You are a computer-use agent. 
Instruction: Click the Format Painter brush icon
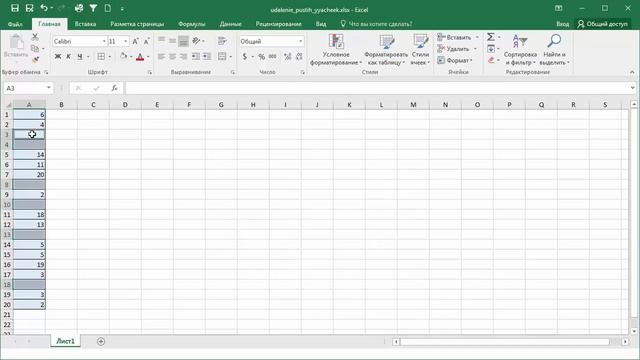35,60
